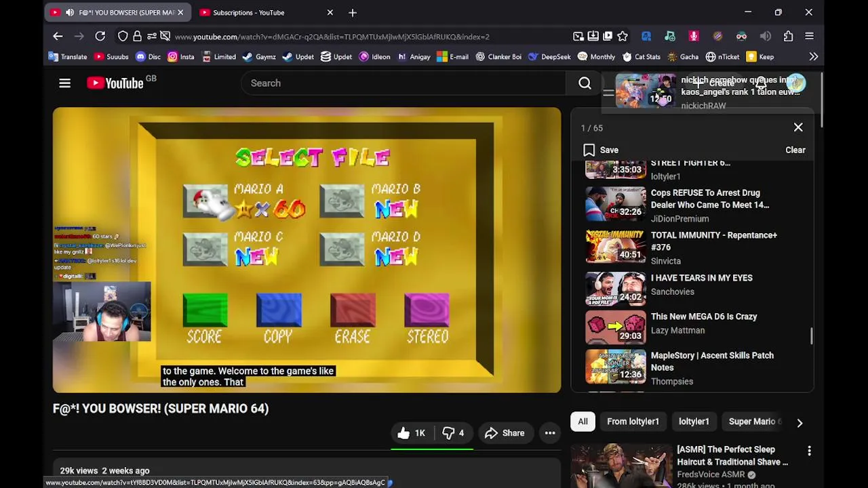The image size is (868, 488).
Task: Play This New MEGA D6 Is Crazy thumbnail
Action: tap(616, 327)
